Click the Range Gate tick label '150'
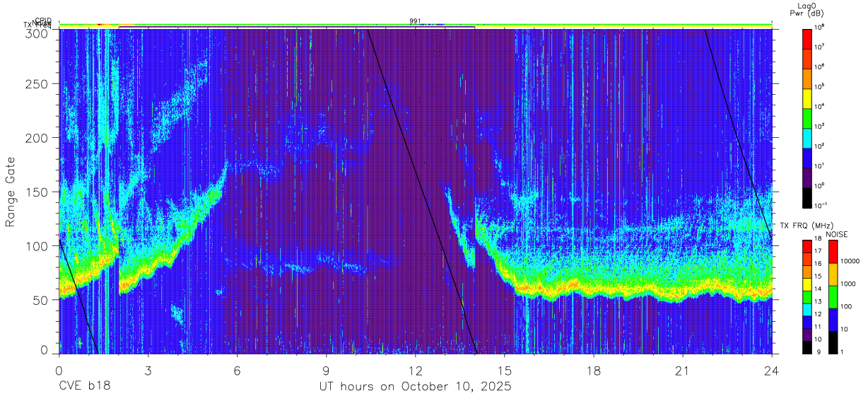The width and height of the screenshot is (868, 401). click(37, 192)
